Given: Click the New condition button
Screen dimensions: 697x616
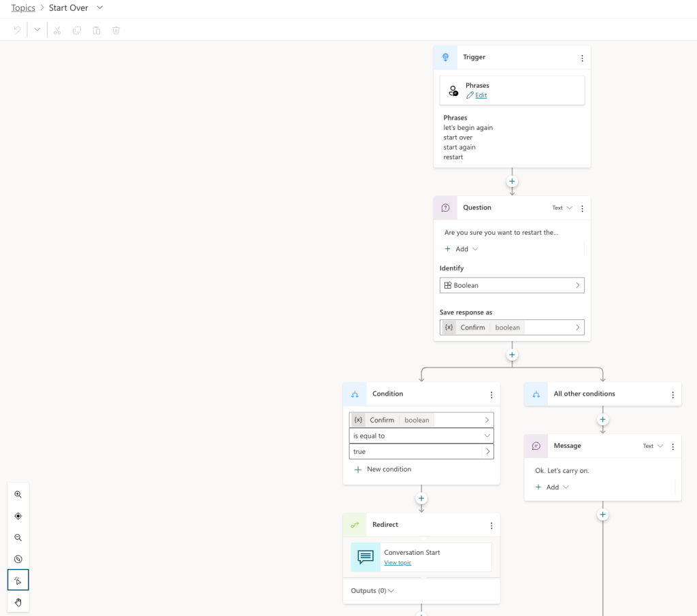Looking at the screenshot, I should (383, 470).
